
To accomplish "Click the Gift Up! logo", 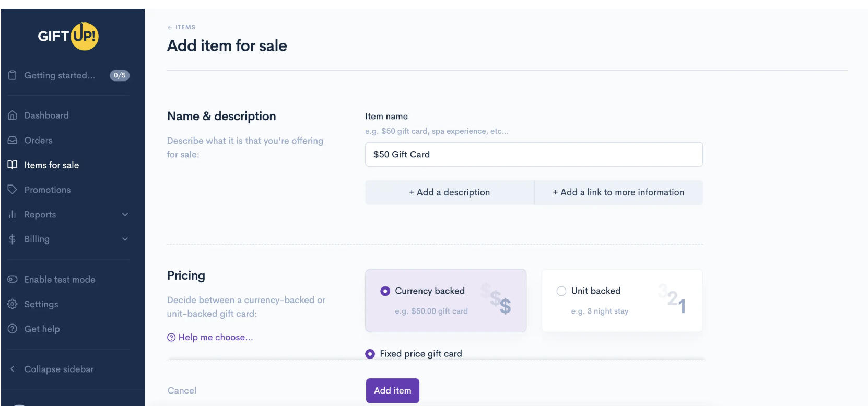I will (x=68, y=36).
